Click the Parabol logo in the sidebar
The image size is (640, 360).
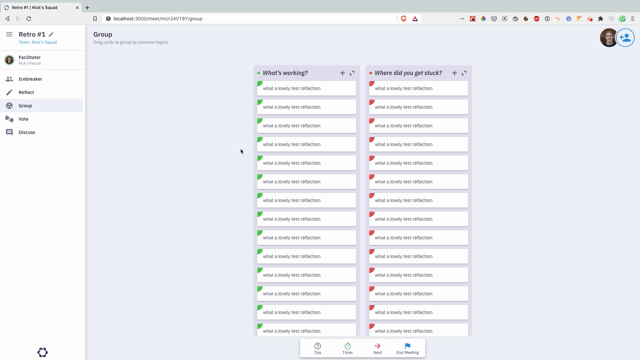point(42,352)
